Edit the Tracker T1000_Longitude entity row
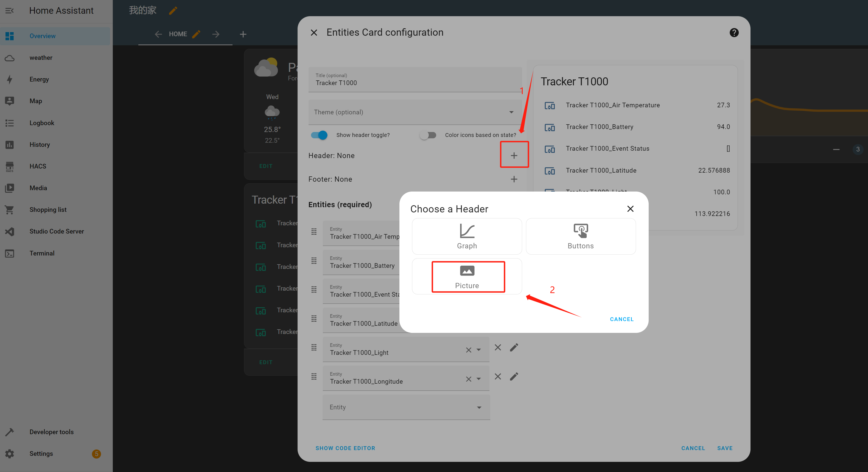Image resolution: width=868 pixels, height=472 pixels. [x=514, y=376]
